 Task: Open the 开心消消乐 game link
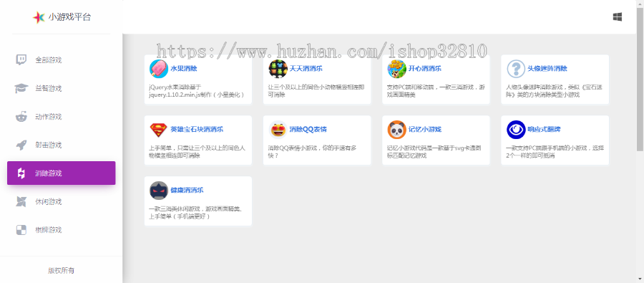coord(424,69)
